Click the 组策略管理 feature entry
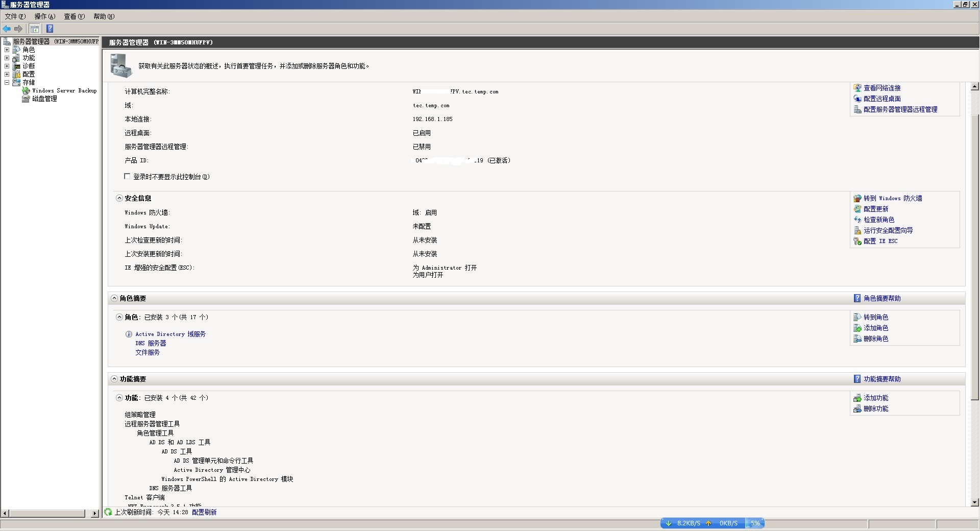The height and width of the screenshot is (531, 980). point(140,415)
